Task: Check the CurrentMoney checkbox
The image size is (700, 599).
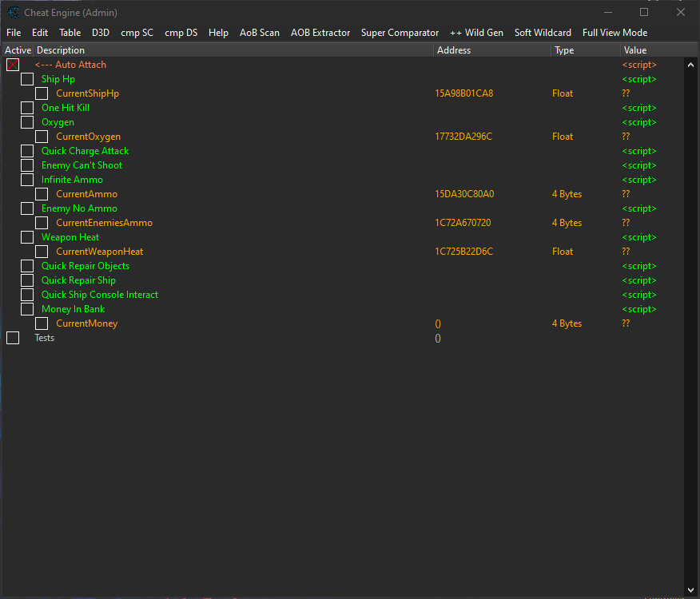Action: click(x=42, y=323)
